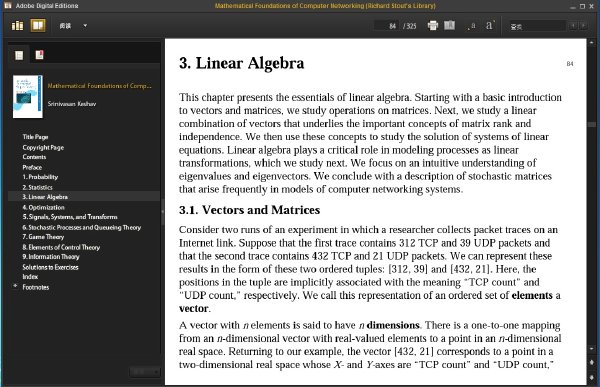Switch to the Library bookshelf view

(x=17, y=26)
